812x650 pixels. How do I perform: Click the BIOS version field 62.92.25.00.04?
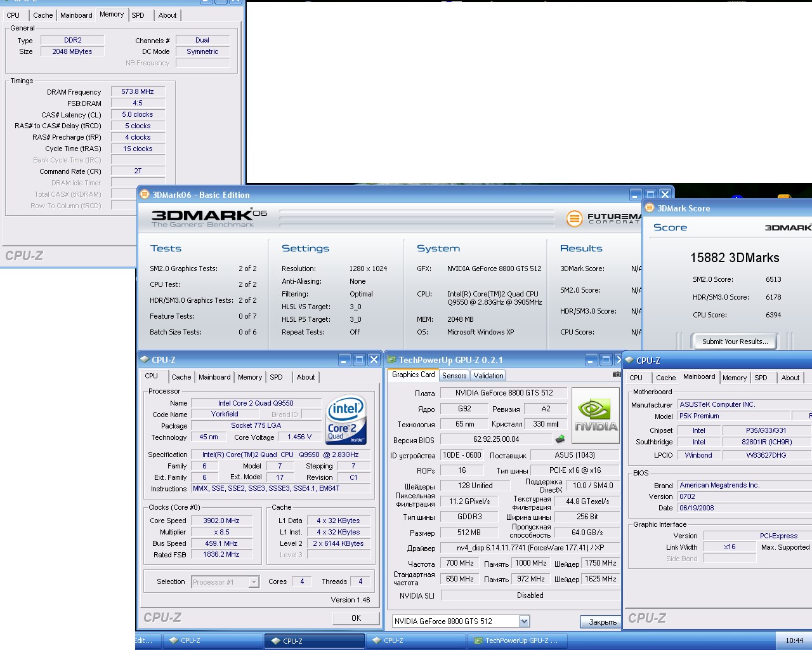[496, 439]
